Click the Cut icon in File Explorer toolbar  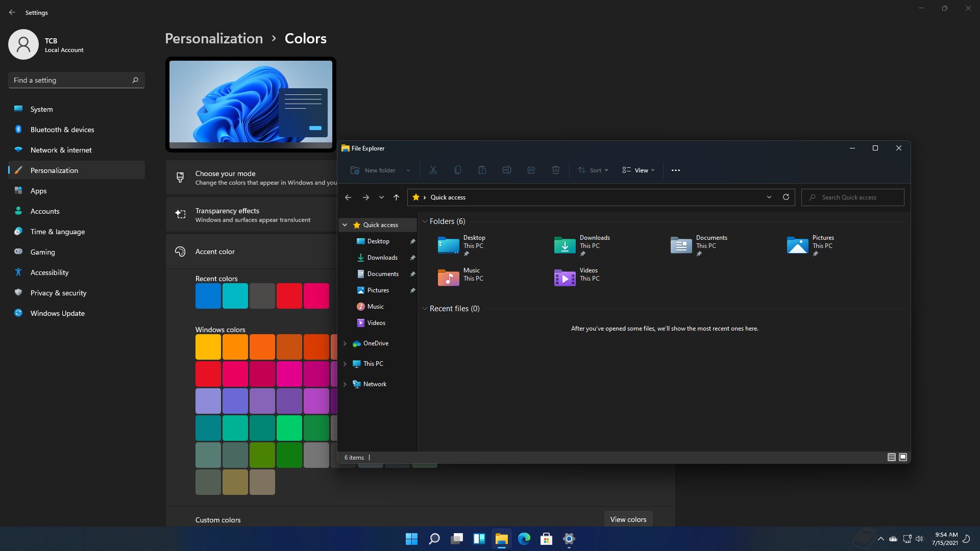(x=433, y=170)
